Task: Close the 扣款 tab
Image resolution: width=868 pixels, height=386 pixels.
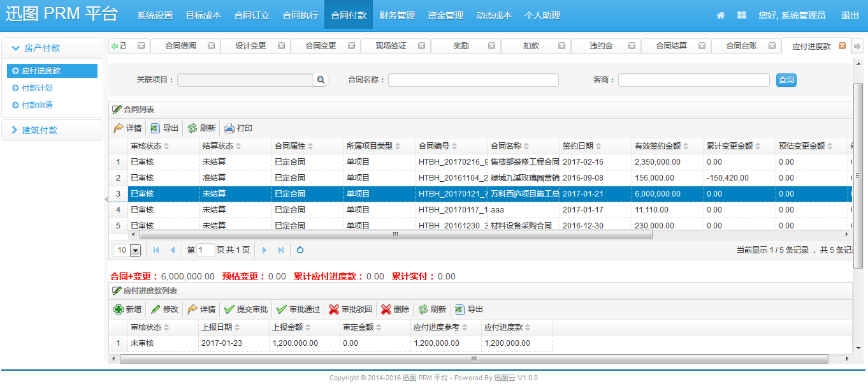Action: [x=561, y=46]
